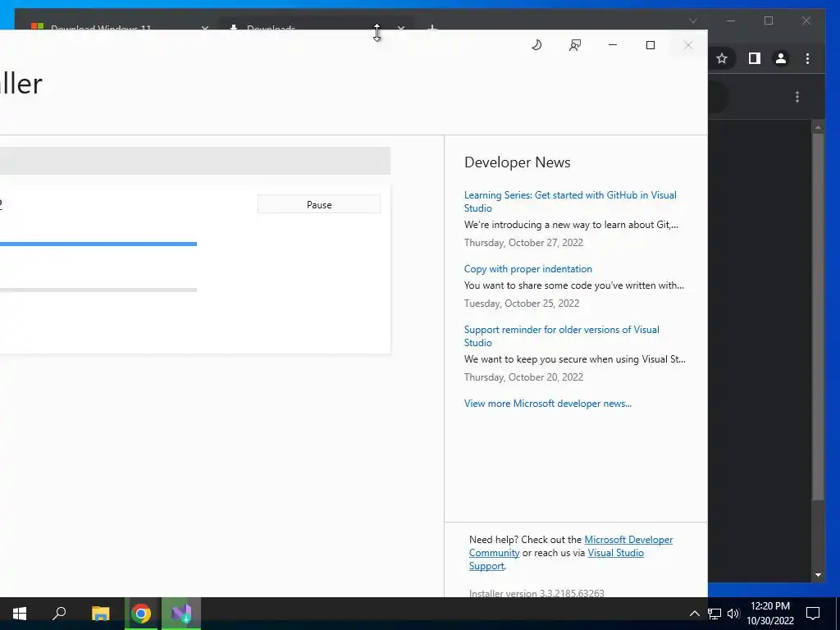Open taskbar search magnifier
The height and width of the screenshot is (630, 840).
click(x=59, y=614)
